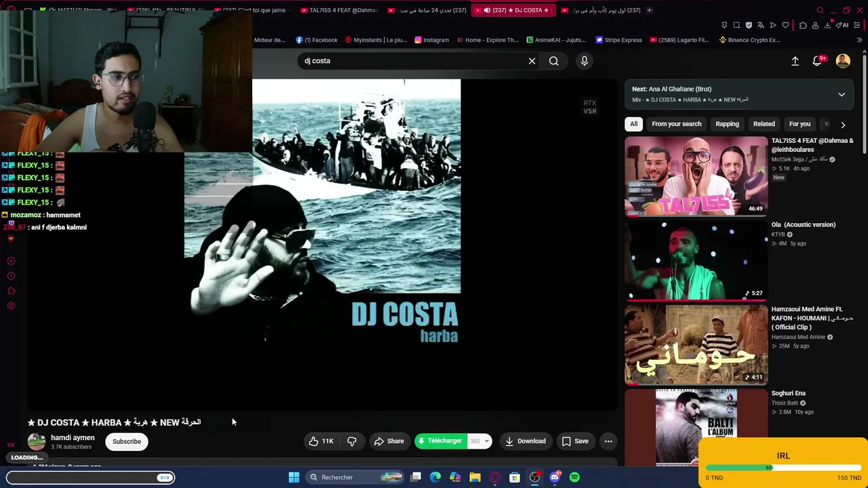Select the Rapping filter chip
The image size is (868, 488).
(727, 124)
